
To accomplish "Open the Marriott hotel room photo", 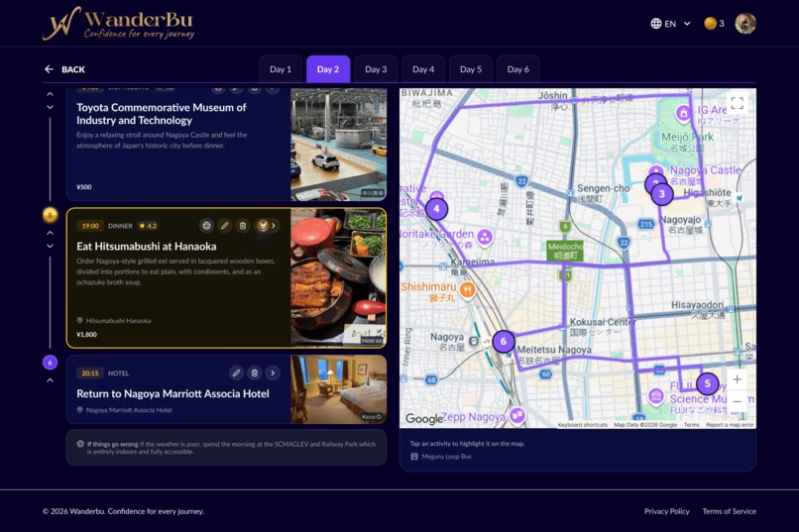I will tap(338, 389).
